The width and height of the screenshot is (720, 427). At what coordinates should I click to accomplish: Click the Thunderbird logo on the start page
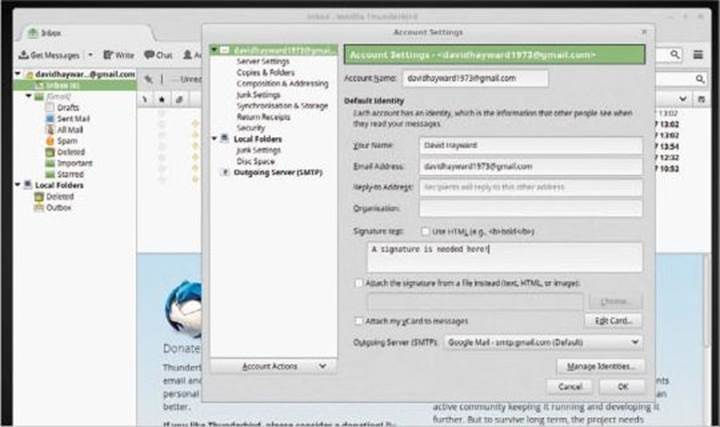pos(185,310)
